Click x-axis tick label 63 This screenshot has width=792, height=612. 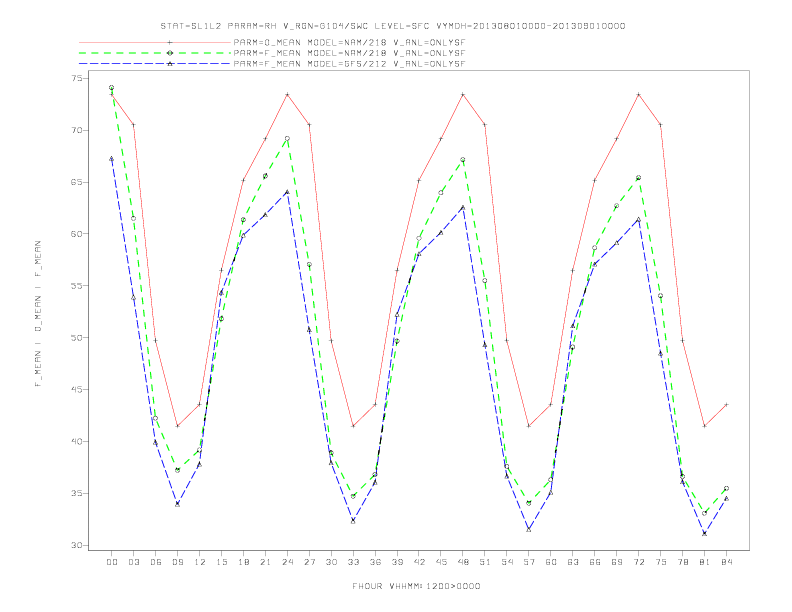[x=573, y=562]
